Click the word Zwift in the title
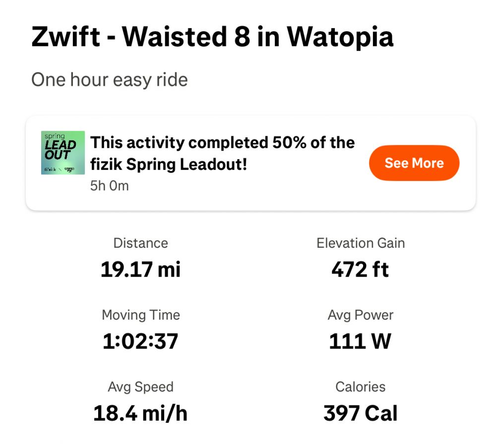 [64, 37]
